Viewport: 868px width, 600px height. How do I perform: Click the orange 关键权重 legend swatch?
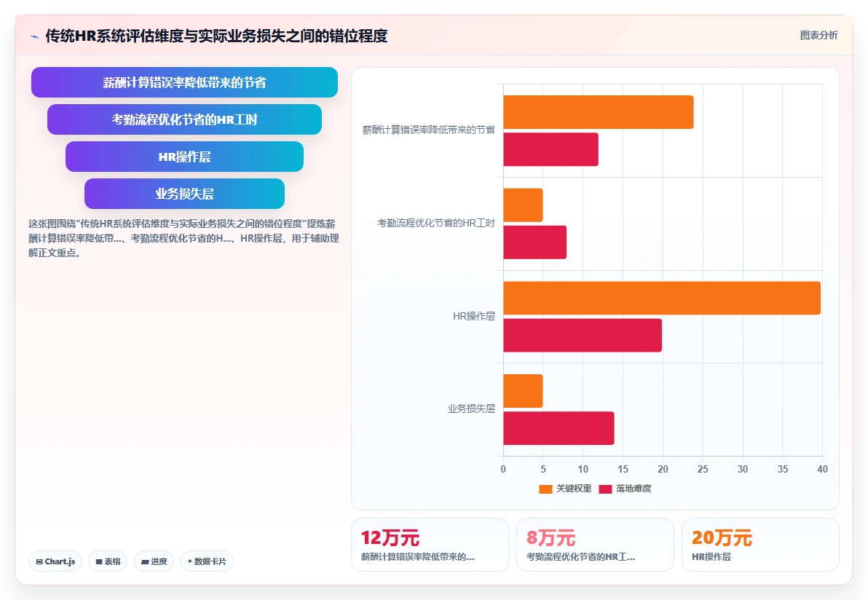click(x=546, y=489)
